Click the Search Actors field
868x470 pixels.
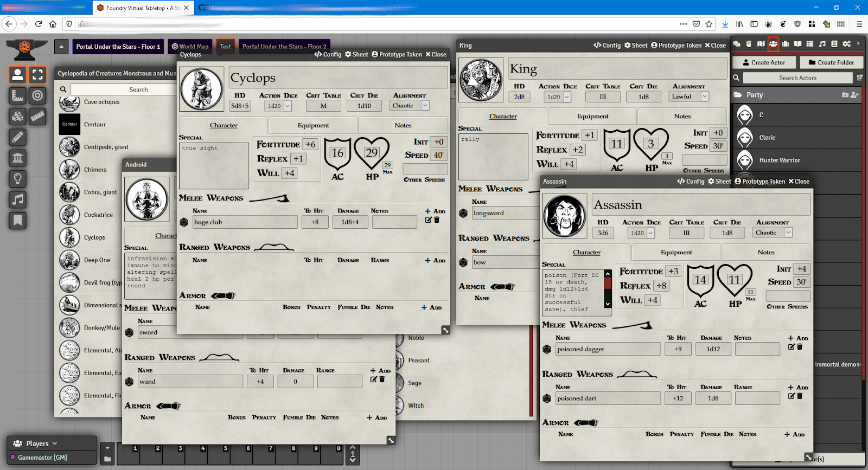tap(797, 78)
